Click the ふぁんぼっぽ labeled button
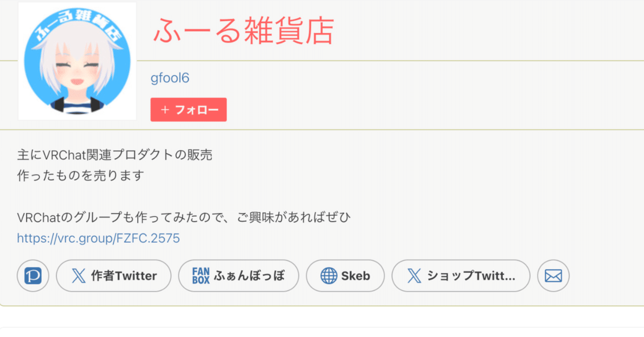The width and height of the screenshot is (644, 337). pos(238,276)
